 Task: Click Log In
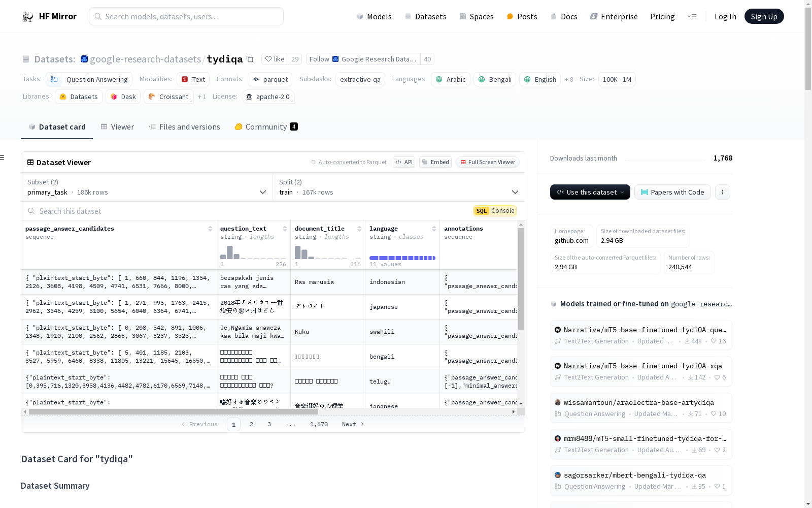[725, 17]
